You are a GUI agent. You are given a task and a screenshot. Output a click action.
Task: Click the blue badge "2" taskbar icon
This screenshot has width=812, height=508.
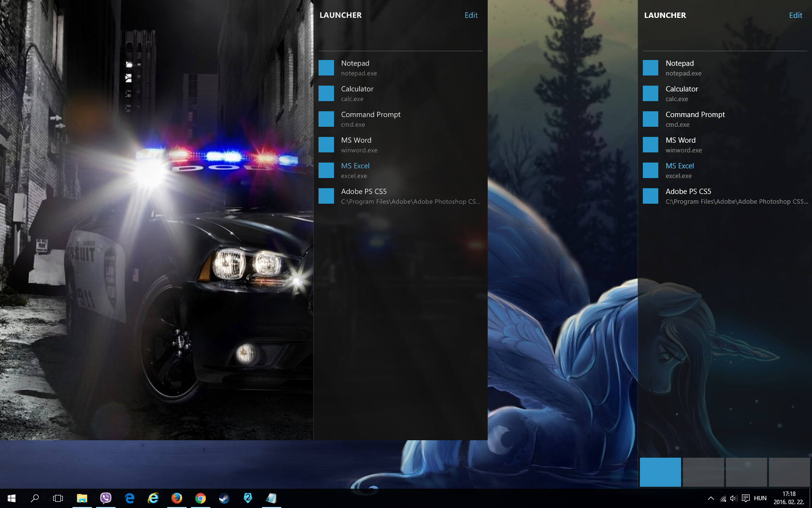pyautogui.click(x=248, y=498)
